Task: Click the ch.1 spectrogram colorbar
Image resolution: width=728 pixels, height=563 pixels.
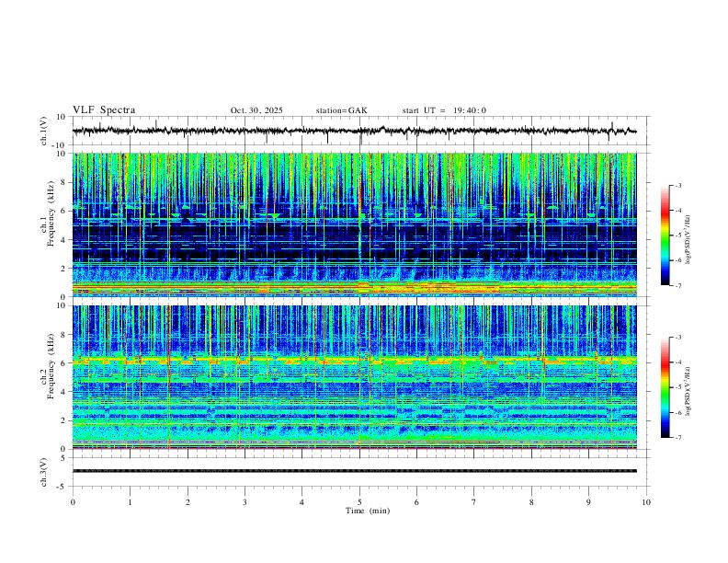Action: pyautogui.click(x=665, y=236)
